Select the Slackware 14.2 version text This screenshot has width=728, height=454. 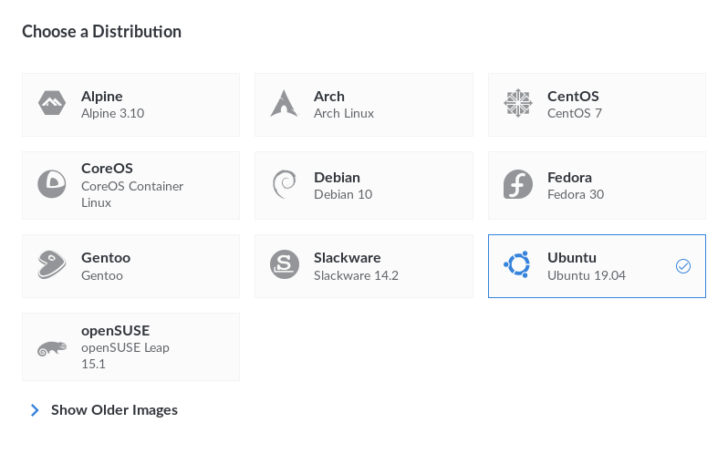[356, 275]
